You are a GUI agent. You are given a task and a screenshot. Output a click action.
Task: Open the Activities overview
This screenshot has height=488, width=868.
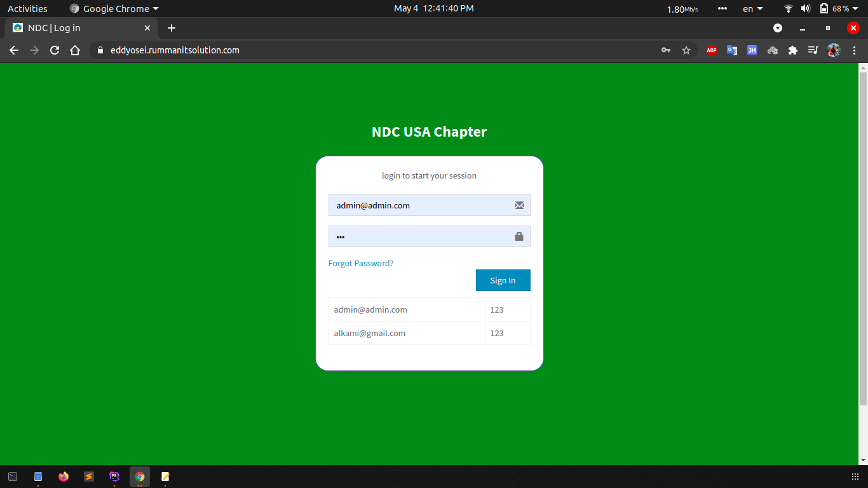click(27, 9)
